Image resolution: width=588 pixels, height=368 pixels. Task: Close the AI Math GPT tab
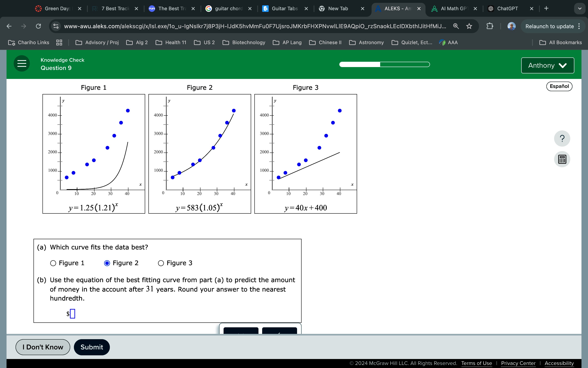click(475, 9)
